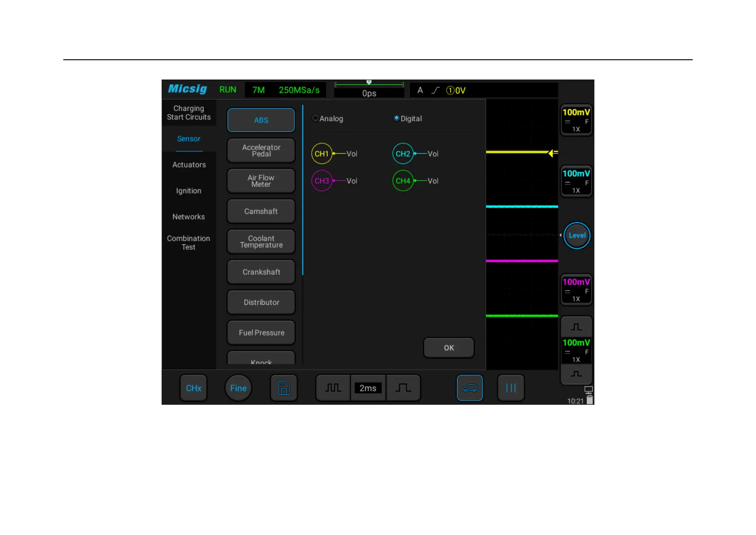Choose the ABS sensor button

261,120
